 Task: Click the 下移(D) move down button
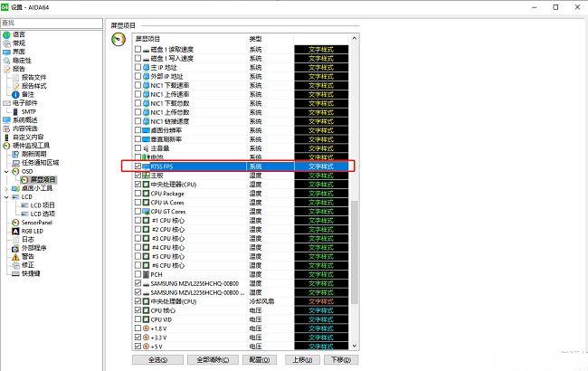tap(341, 360)
